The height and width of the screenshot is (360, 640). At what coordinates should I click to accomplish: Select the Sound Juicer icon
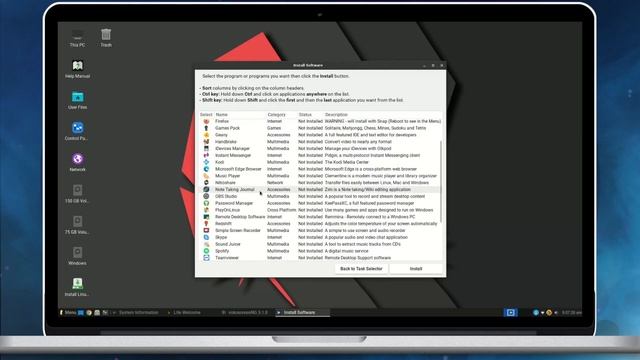(x=206, y=244)
